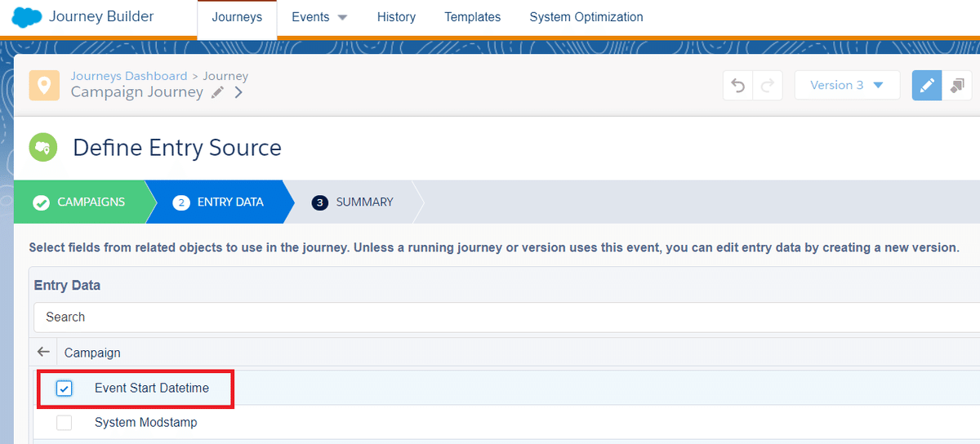Go back with the left arrow beside Campaign

44,352
